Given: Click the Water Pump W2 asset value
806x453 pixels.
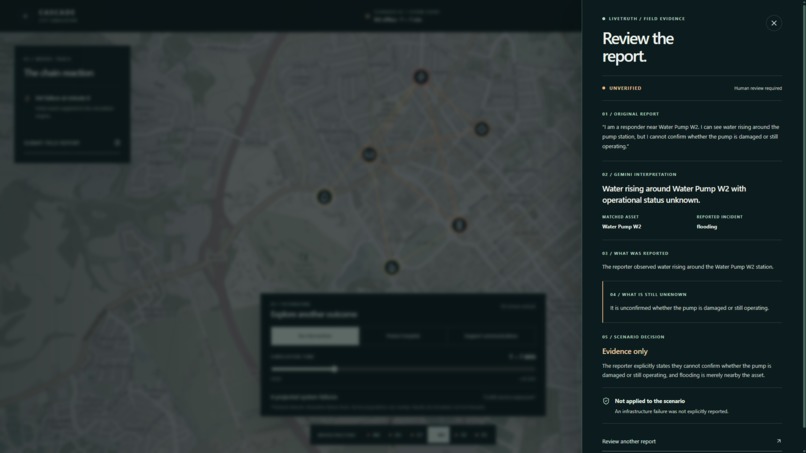Looking at the screenshot, I should [x=621, y=227].
